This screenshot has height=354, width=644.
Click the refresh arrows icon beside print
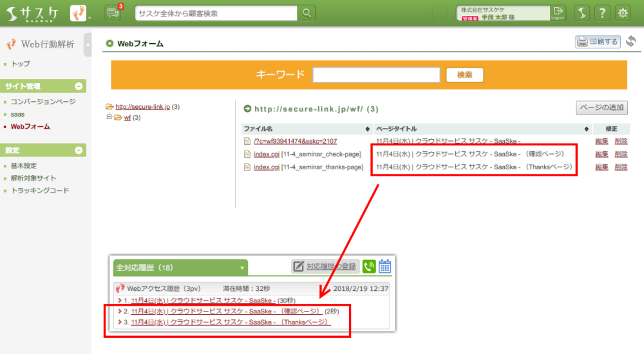(630, 42)
